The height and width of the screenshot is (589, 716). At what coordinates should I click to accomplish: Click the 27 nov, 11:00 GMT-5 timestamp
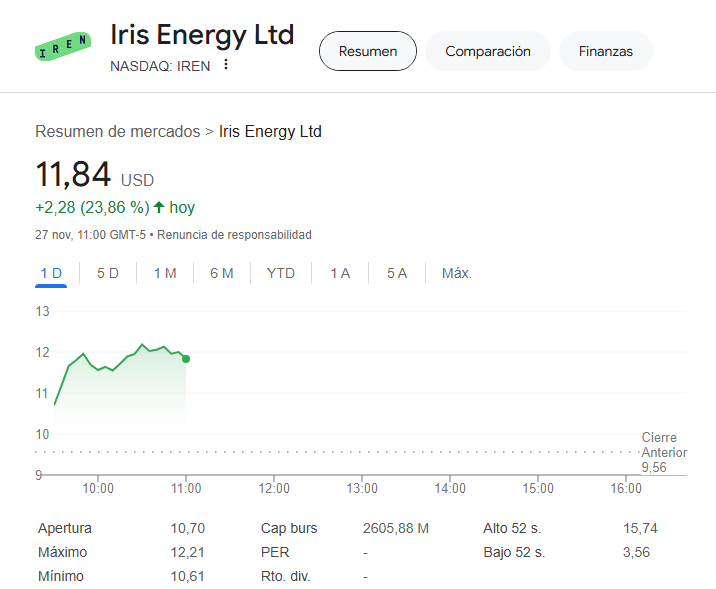90,235
